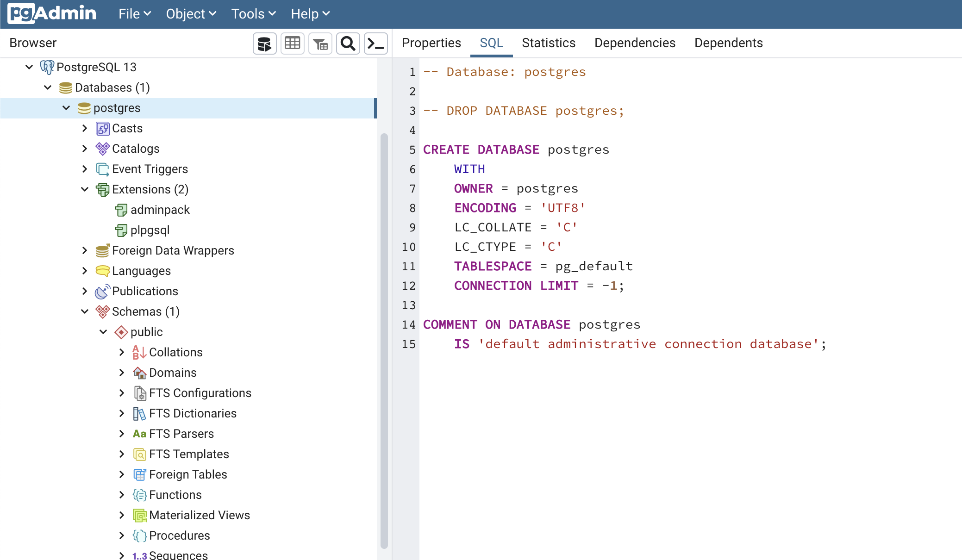Click the Functions node icon
The width and height of the screenshot is (962, 560).
coord(139,495)
